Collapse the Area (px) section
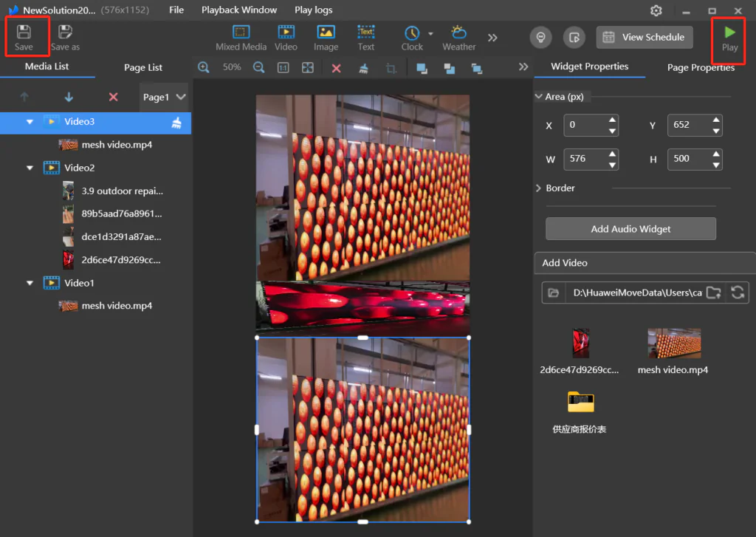Screen dimensions: 756x537 click(x=538, y=97)
